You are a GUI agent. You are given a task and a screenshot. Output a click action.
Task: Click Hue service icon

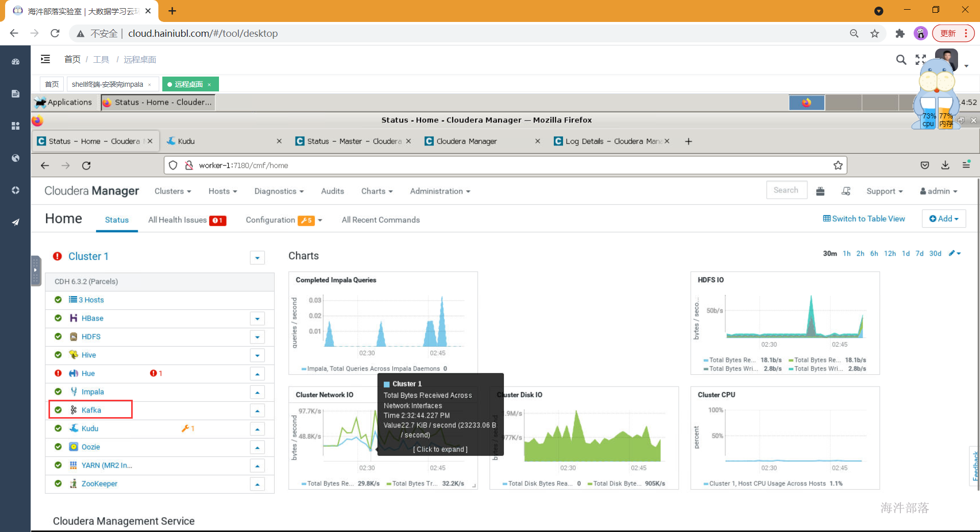tap(73, 373)
